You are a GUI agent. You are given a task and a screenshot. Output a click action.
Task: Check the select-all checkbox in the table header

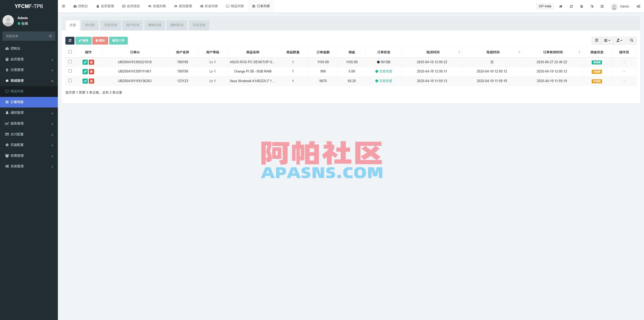coord(70,52)
